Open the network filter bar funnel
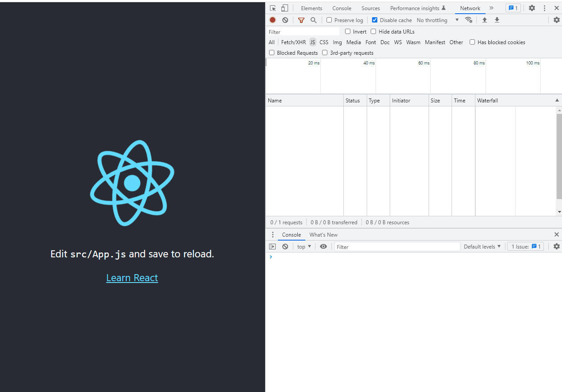The width and height of the screenshot is (562, 392). pyautogui.click(x=301, y=20)
